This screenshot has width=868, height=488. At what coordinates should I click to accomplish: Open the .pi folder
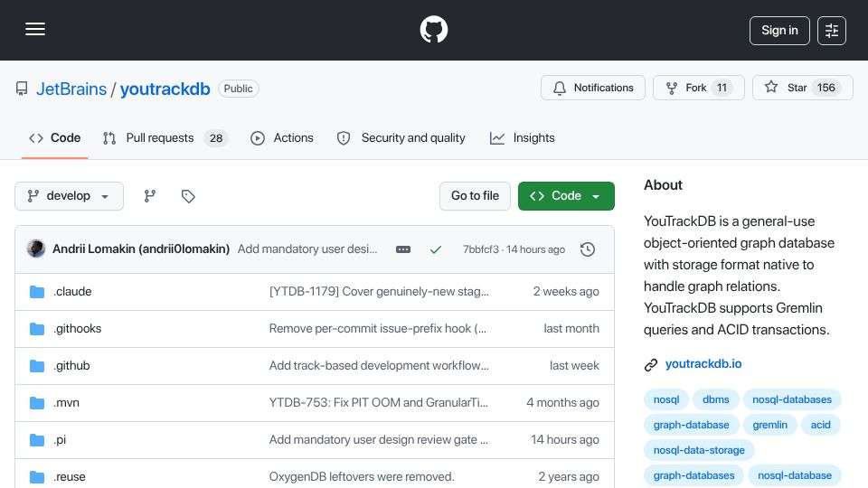60,440
